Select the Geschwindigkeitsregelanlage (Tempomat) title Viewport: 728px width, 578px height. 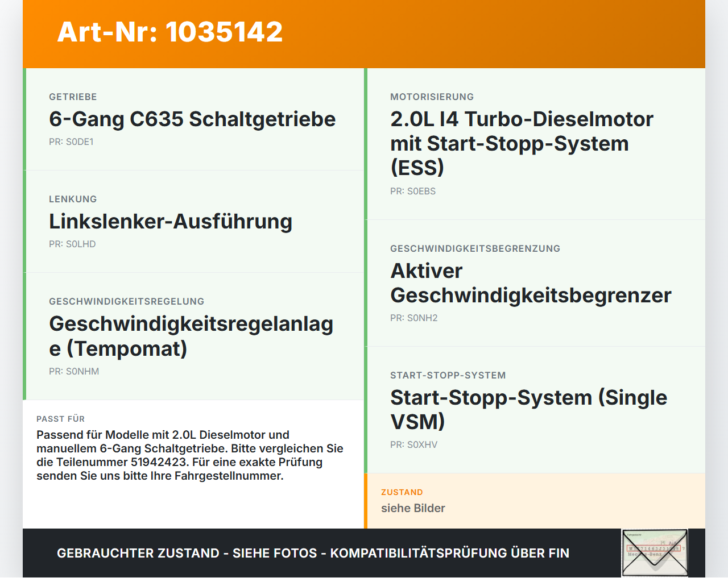[191, 336]
